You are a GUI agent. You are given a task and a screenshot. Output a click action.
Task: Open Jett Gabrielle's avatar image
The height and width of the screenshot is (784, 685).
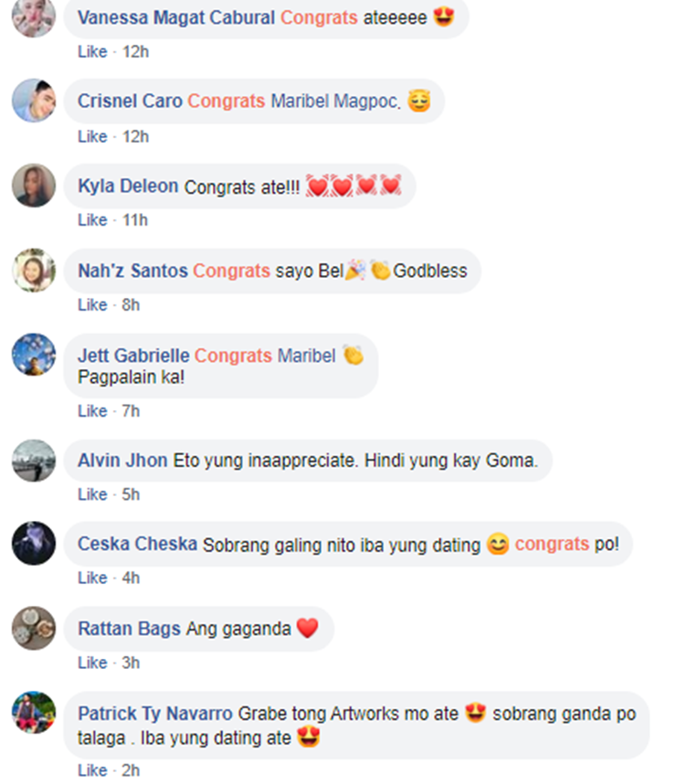[34, 355]
